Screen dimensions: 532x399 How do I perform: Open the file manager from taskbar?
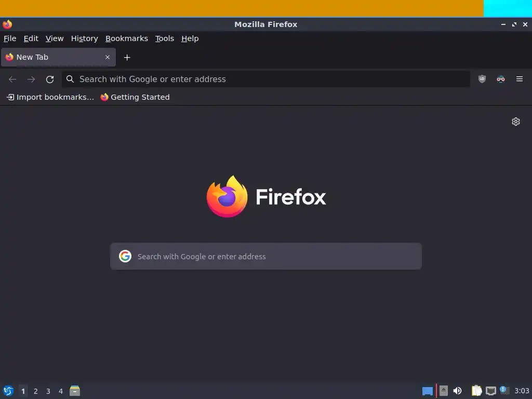[x=75, y=391]
